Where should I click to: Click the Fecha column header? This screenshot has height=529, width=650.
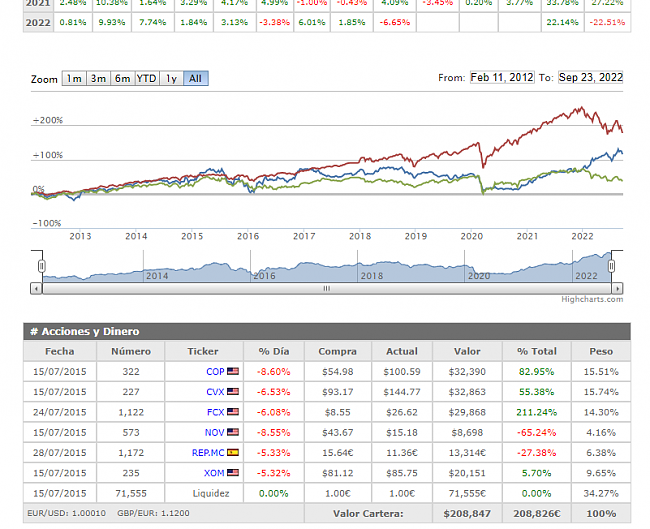60,351
